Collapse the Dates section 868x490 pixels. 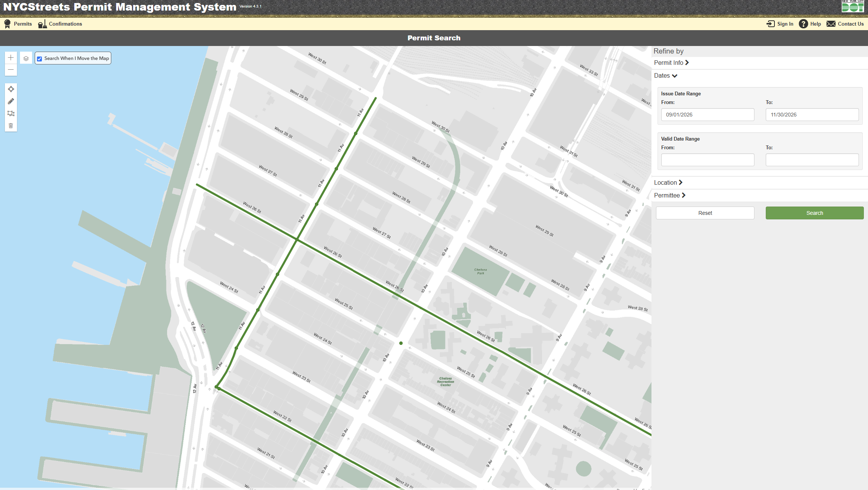tap(666, 75)
